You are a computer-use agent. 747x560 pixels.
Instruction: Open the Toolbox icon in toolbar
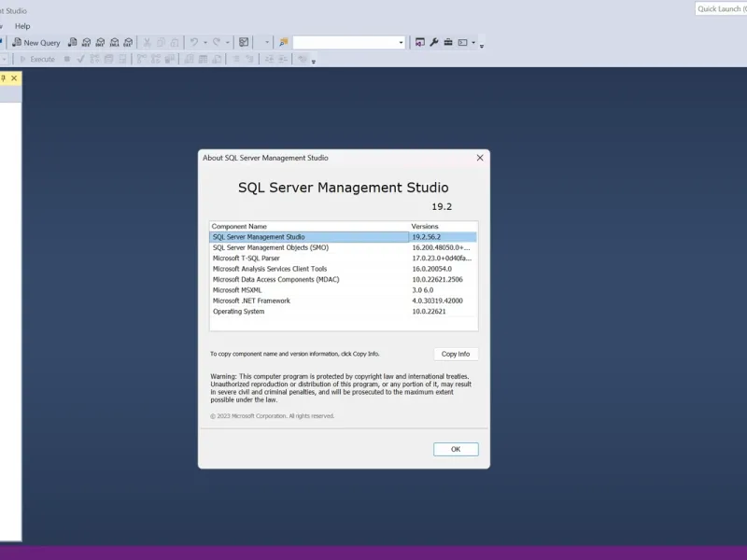[x=448, y=42]
